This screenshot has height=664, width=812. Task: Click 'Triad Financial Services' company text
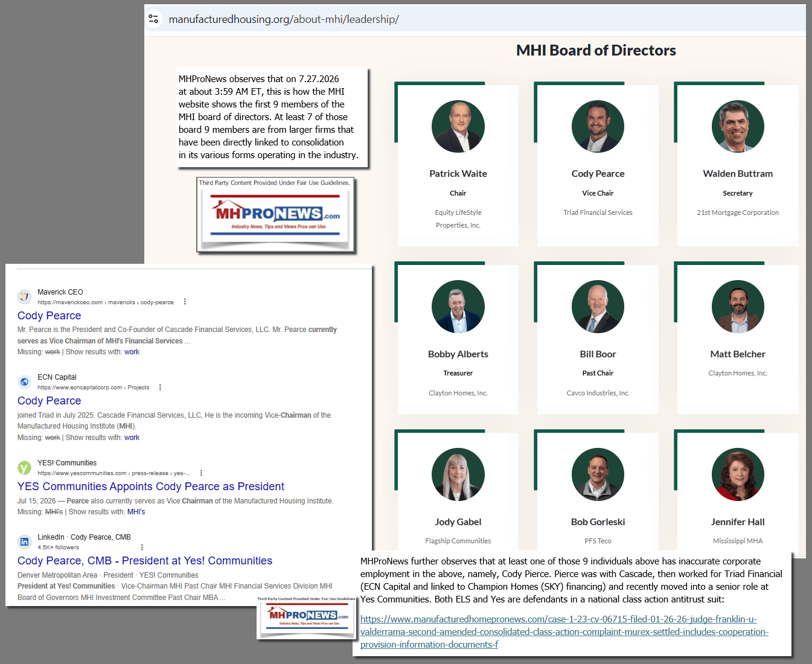click(598, 212)
